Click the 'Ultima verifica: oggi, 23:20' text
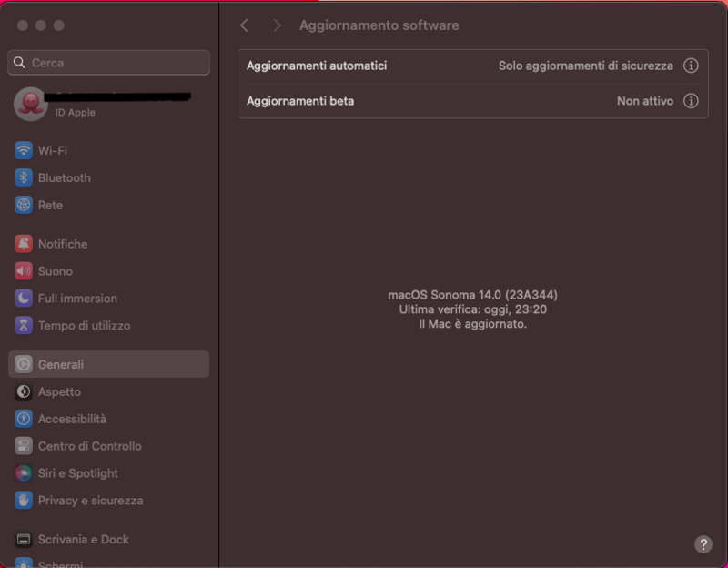The height and width of the screenshot is (568, 728). click(x=472, y=309)
